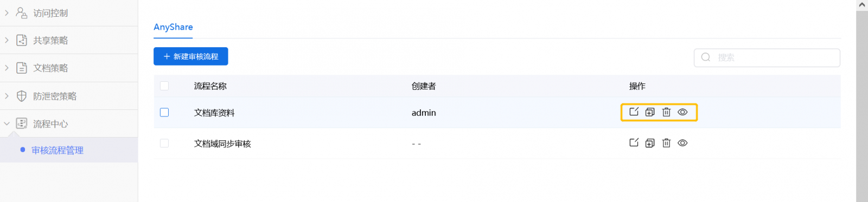Click edit icon for 文档库资料 row
Image resolution: width=868 pixels, height=202 pixels.
click(634, 112)
